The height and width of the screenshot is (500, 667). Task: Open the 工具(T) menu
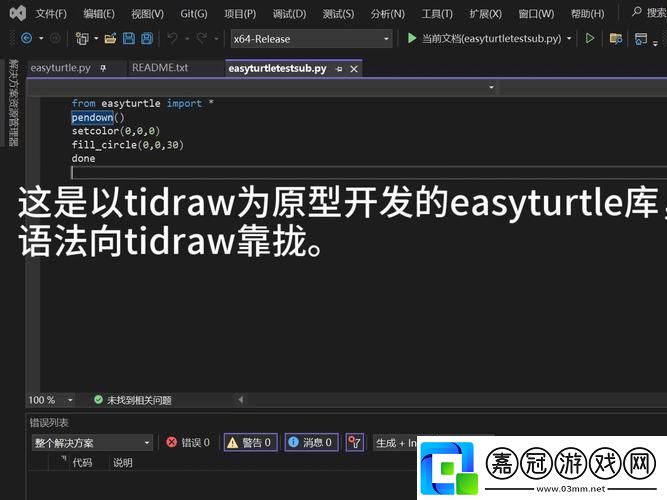pyautogui.click(x=437, y=14)
